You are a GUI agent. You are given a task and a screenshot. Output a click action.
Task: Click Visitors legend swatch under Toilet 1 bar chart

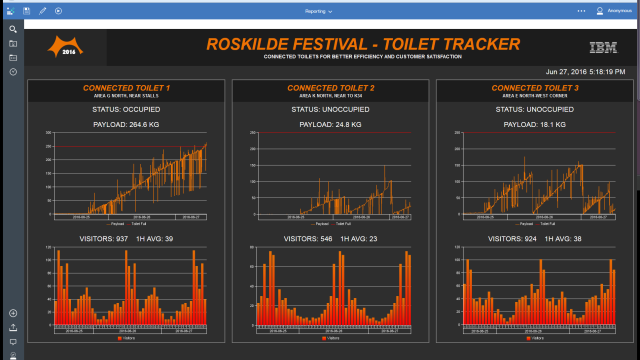pyautogui.click(x=120, y=338)
